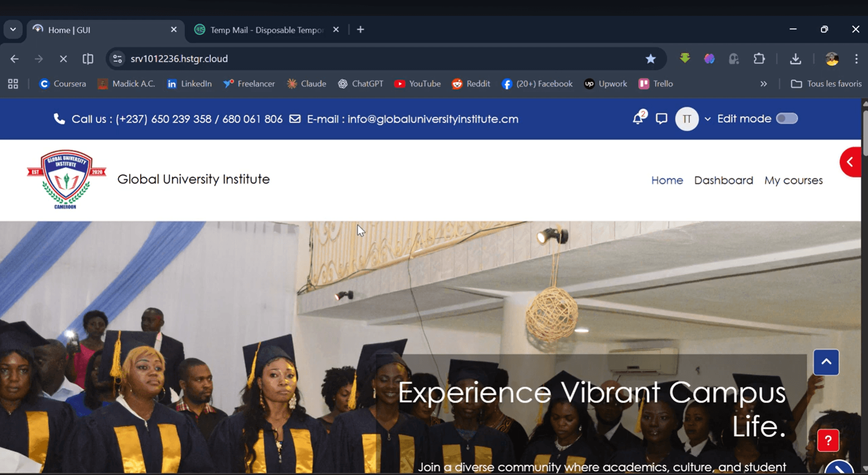868x475 pixels.
Task: Open the My courses navigation link
Action: tap(793, 180)
